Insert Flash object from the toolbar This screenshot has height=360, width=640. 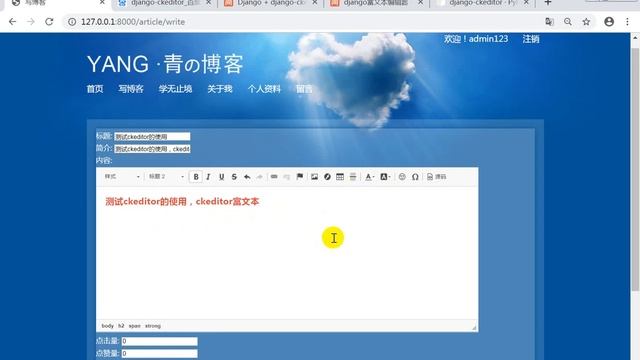pos(327,177)
